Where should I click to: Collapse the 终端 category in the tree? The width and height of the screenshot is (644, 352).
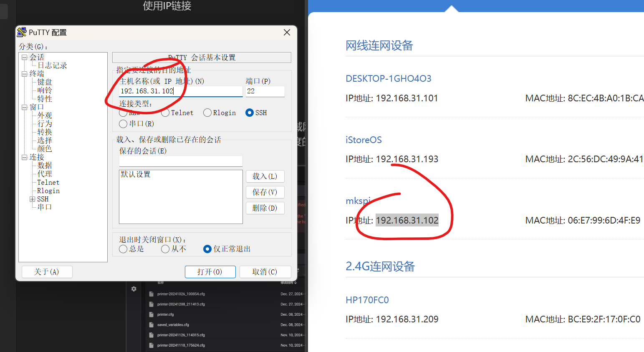click(25, 74)
